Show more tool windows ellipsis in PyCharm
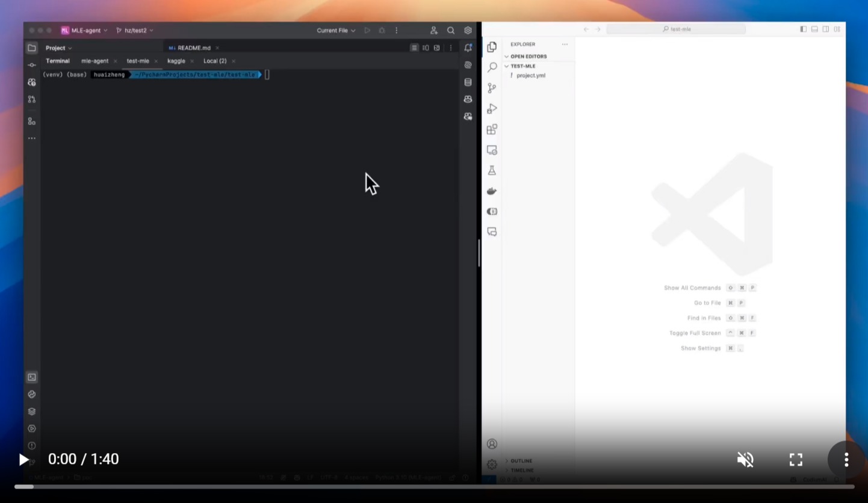The width and height of the screenshot is (868, 503). click(32, 138)
